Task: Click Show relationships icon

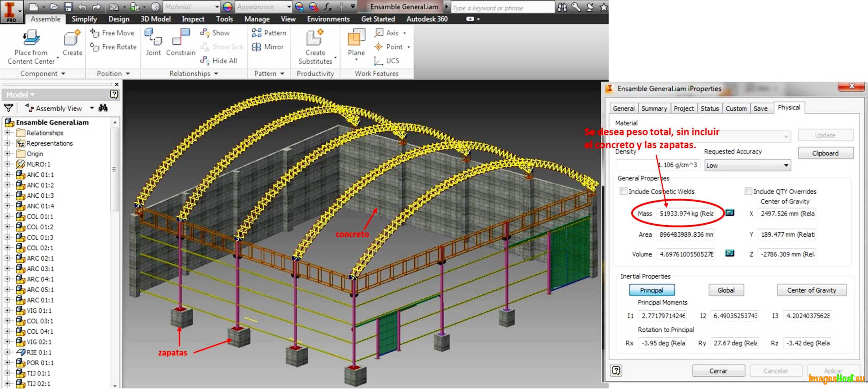Action: pos(205,33)
